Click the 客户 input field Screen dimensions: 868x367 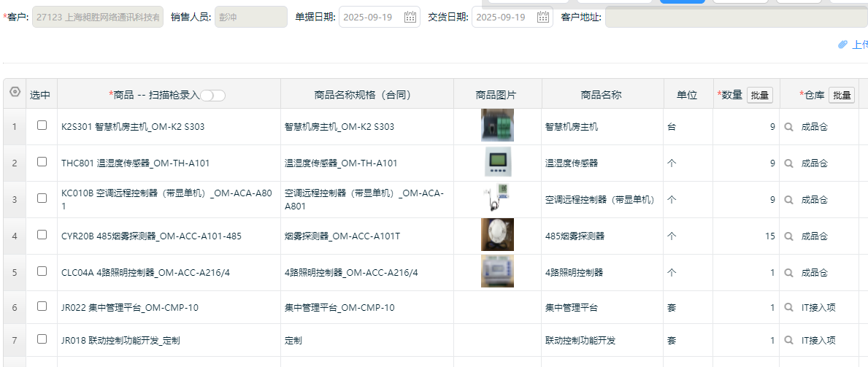coord(98,18)
